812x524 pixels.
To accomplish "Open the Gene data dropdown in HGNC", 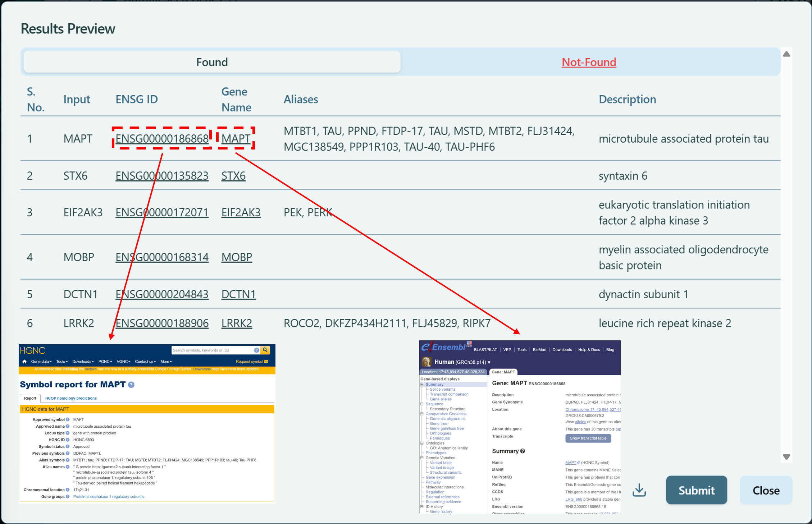I will [x=41, y=362].
